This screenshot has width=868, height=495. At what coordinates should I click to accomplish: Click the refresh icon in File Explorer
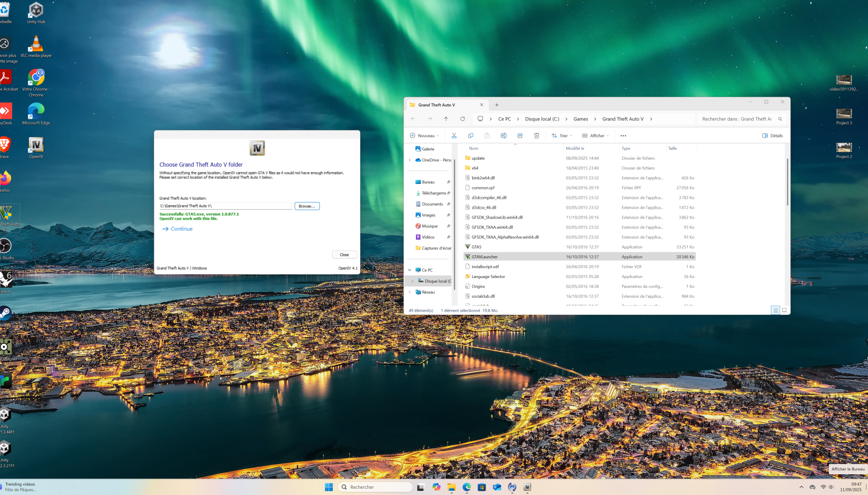[x=462, y=119]
